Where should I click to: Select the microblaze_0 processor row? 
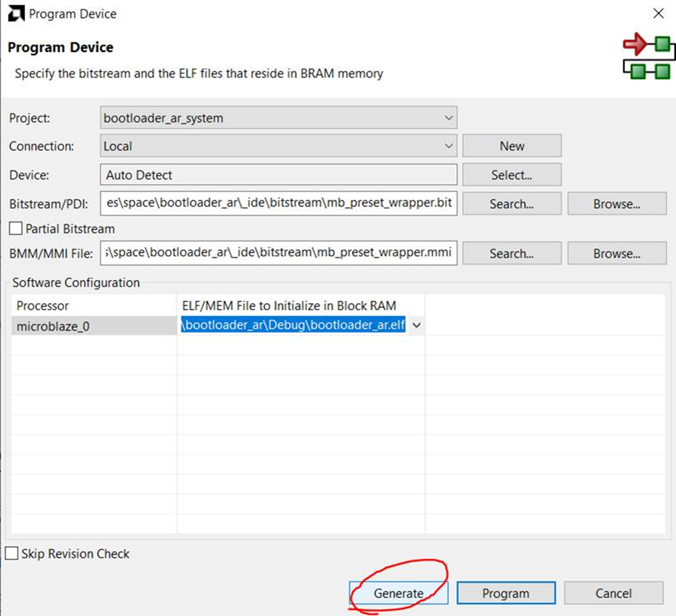tap(94, 325)
